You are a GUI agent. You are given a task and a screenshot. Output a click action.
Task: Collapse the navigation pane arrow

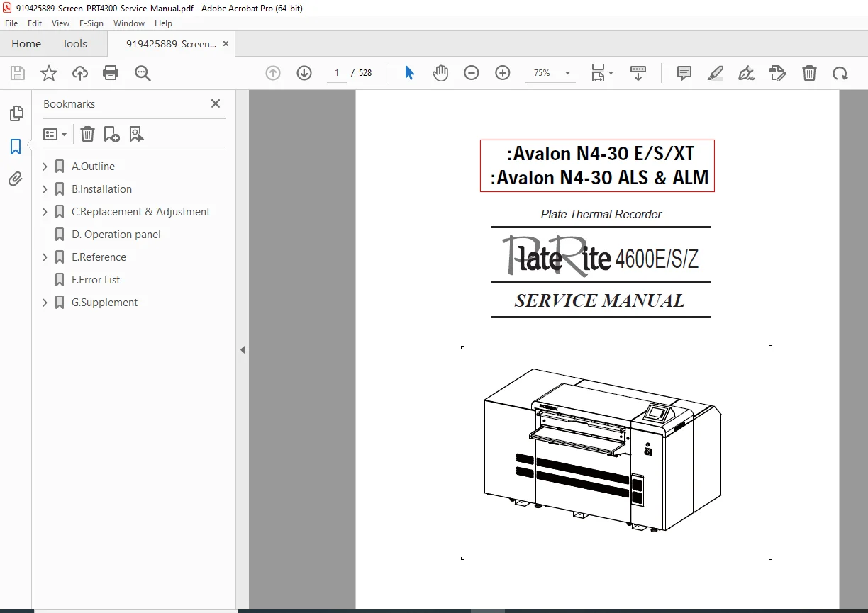coord(243,349)
